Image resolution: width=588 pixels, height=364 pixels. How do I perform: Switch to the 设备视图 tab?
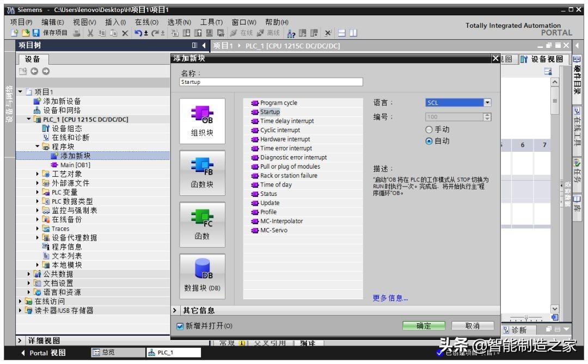point(542,59)
